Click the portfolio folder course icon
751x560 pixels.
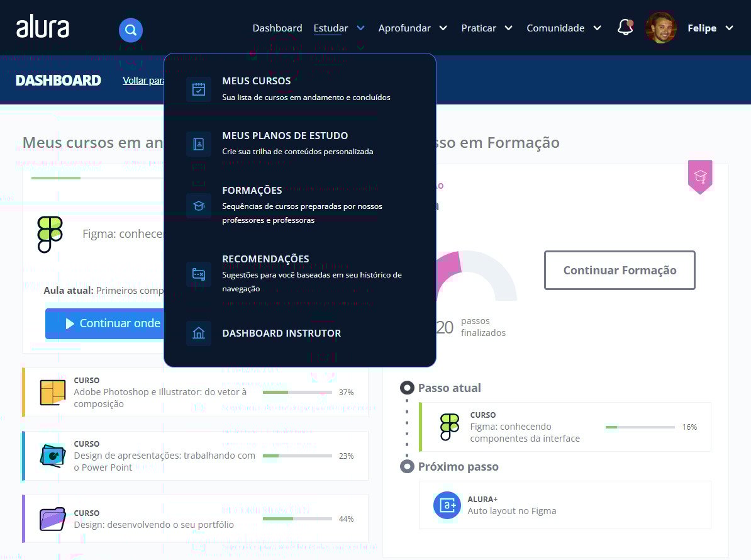click(x=53, y=519)
